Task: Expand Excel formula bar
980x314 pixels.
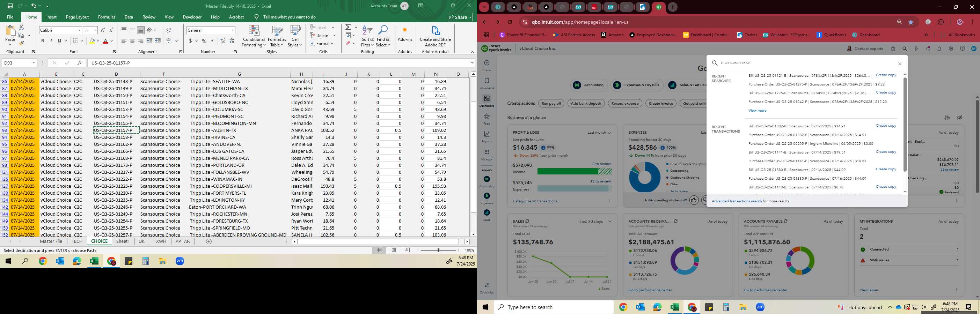Action: point(472,63)
